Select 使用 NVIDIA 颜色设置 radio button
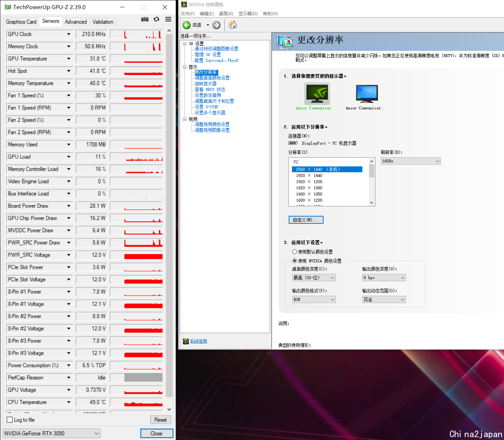The width and height of the screenshot is (504, 440). point(294,261)
